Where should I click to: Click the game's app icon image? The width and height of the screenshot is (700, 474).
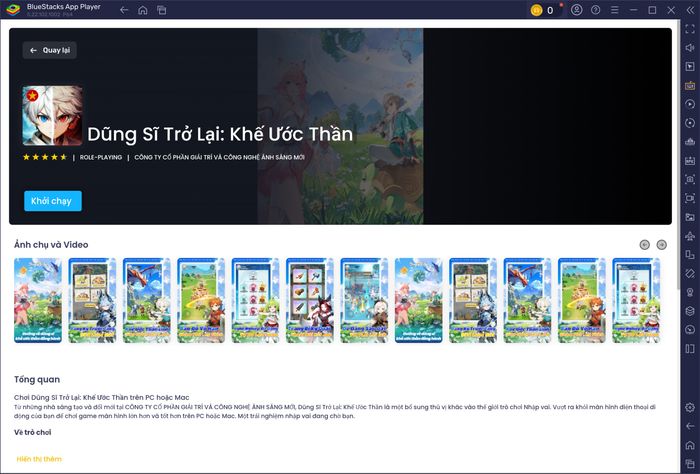(52, 116)
